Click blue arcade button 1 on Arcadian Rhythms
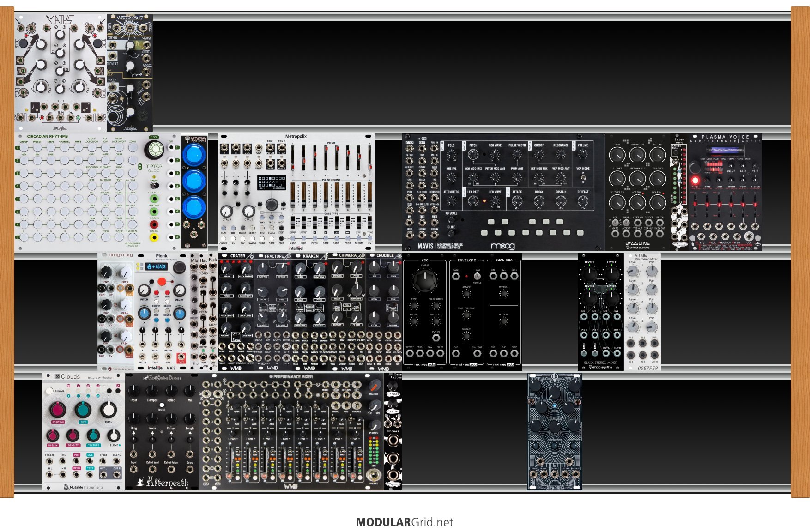810x532 pixels. tap(194, 155)
